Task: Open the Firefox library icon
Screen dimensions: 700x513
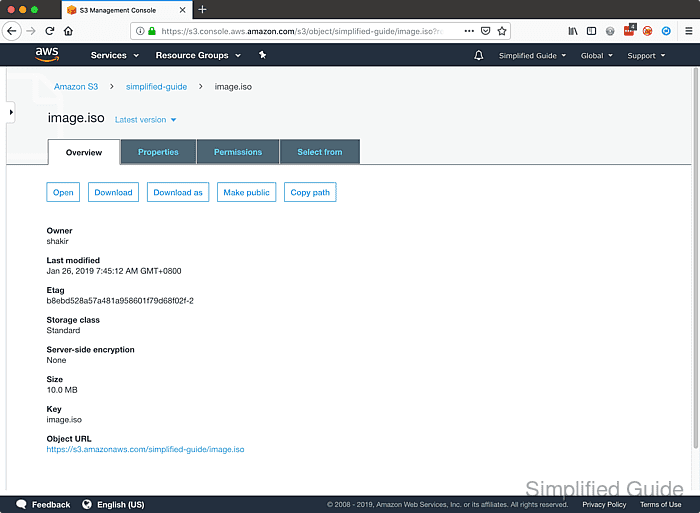Action: point(573,31)
